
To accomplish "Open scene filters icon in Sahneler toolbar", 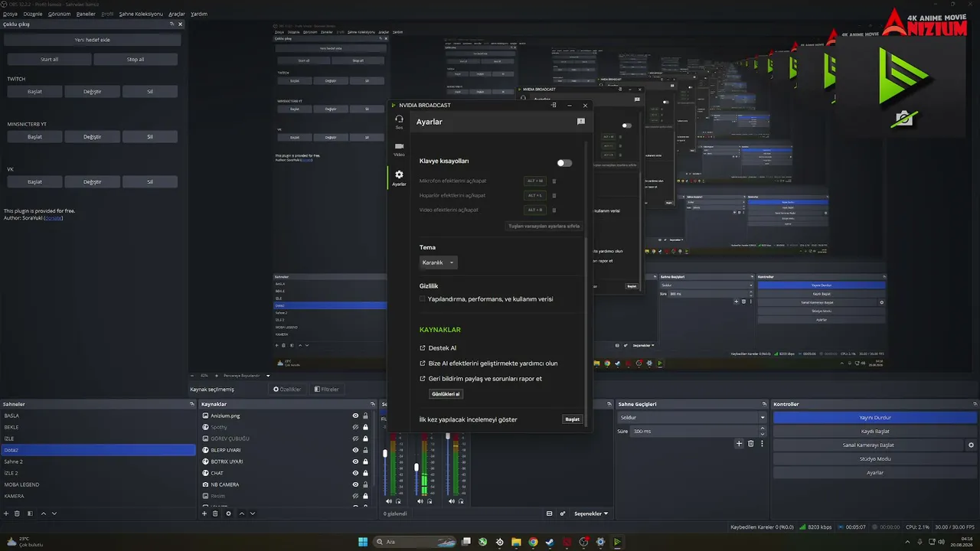I will (30, 514).
